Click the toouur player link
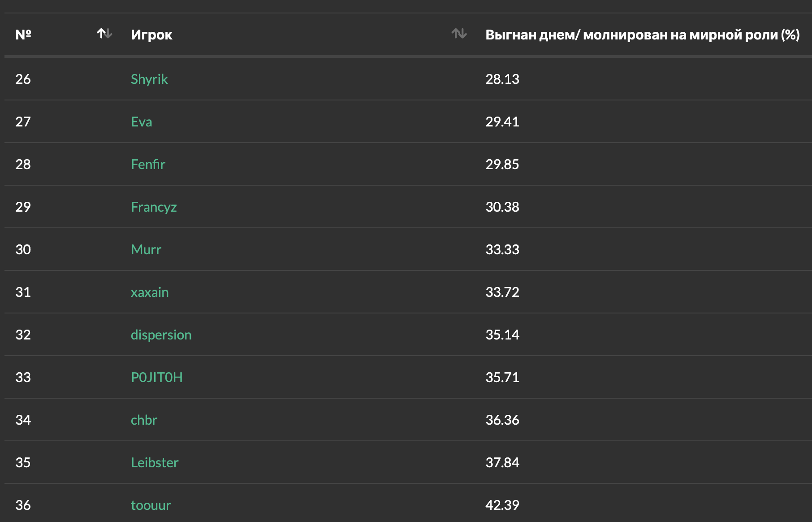This screenshot has height=522, width=812. [x=151, y=505]
